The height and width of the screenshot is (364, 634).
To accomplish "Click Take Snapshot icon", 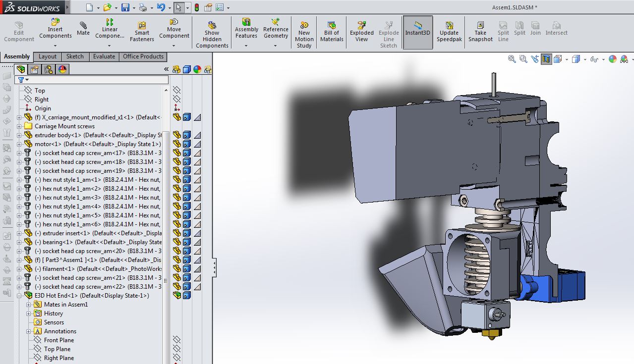I will (x=480, y=26).
